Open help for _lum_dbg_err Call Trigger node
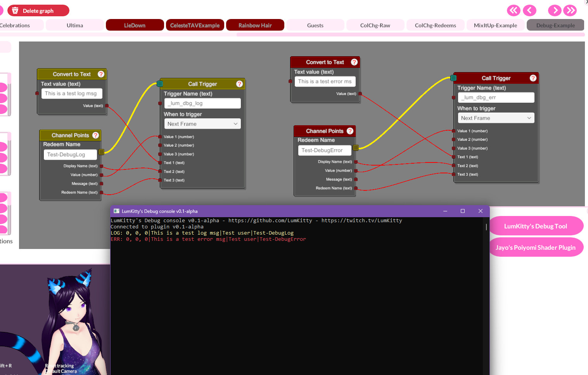Screen dimensions: 588x375 [x=533, y=78]
